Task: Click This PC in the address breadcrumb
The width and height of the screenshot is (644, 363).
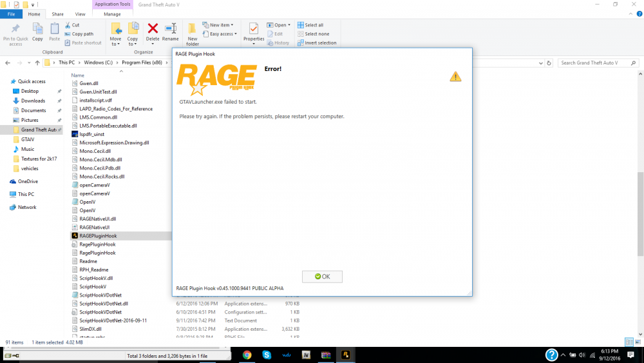Action: point(66,63)
